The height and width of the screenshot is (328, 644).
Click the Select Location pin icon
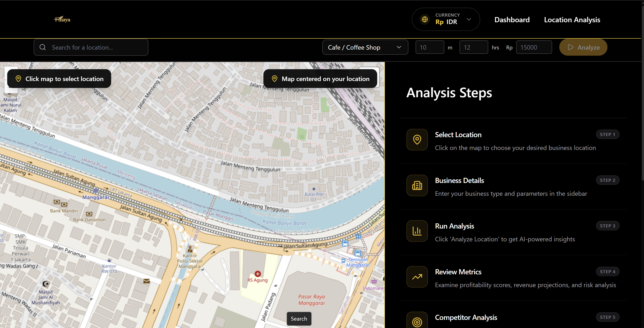[x=417, y=140]
